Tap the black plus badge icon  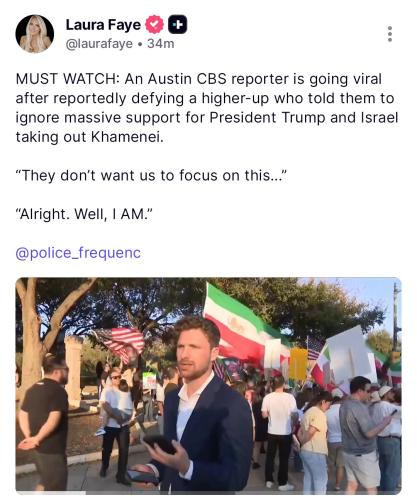(177, 25)
